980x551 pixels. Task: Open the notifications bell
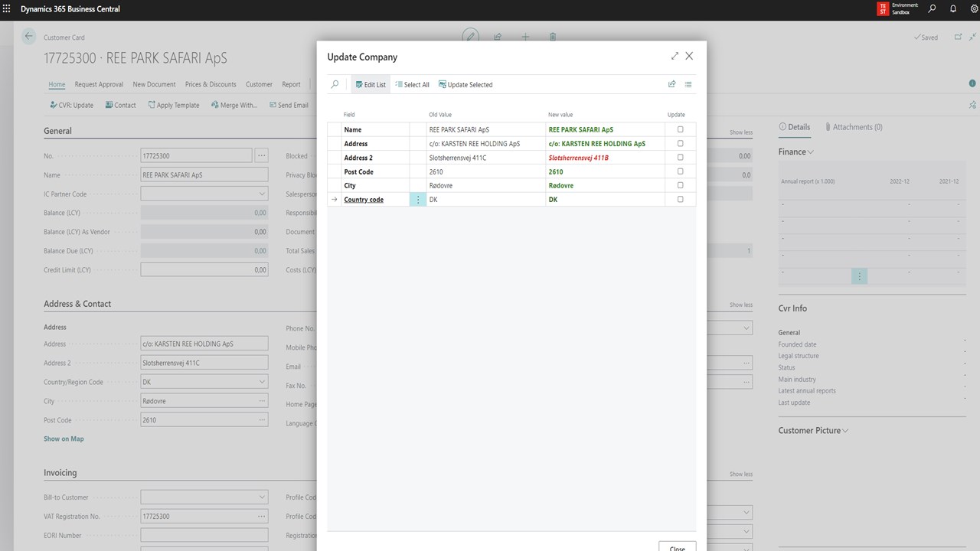(x=953, y=9)
